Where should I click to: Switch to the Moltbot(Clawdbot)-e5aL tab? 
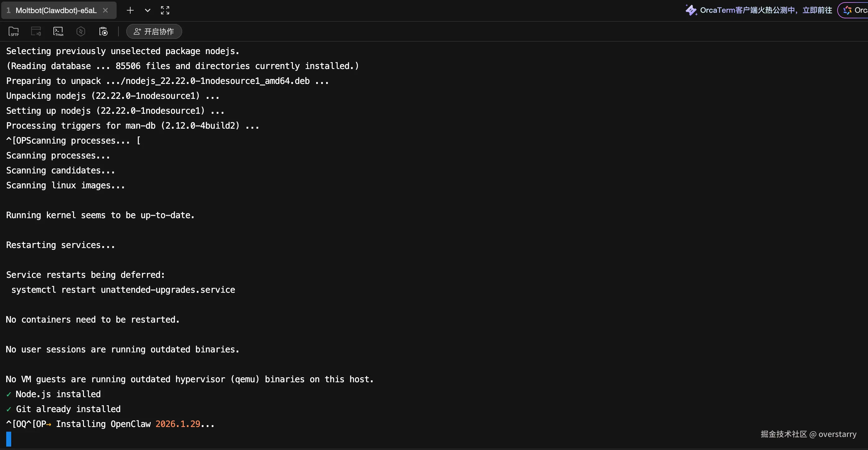pyautogui.click(x=56, y=11)
